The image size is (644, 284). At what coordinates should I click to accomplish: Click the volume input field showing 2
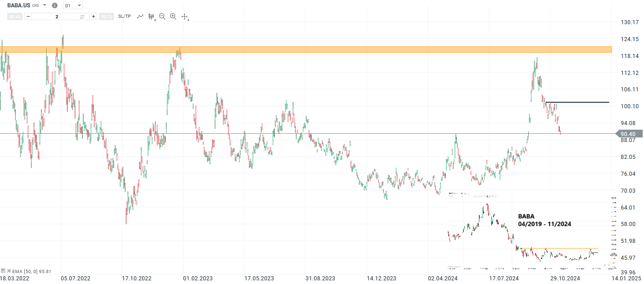point(57,16)
